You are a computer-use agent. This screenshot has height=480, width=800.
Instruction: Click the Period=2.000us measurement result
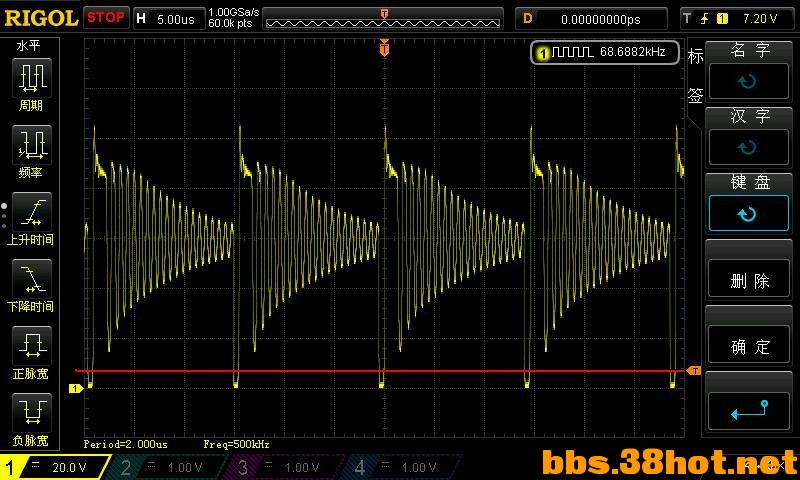click(x=126, y=444)
